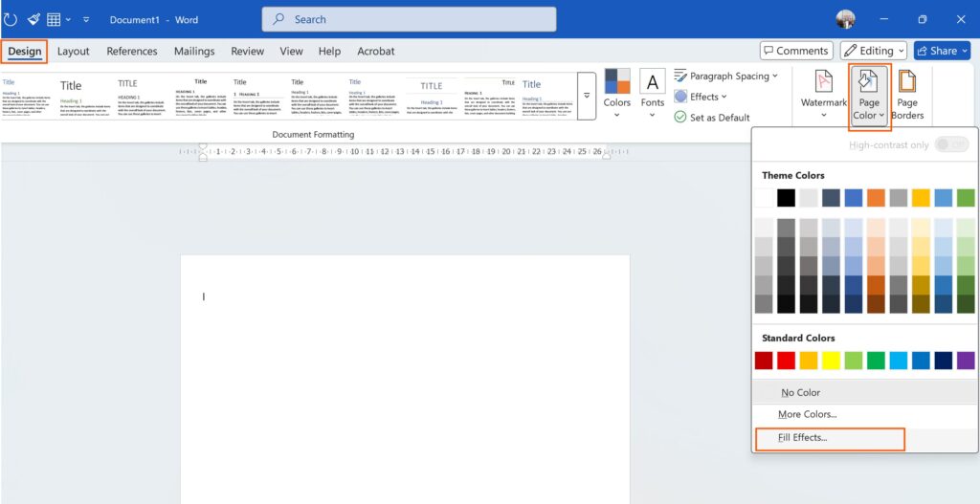Switch to the Layout tab
Viewport: 980px width, 504px height.
click(x=73, y=52)
